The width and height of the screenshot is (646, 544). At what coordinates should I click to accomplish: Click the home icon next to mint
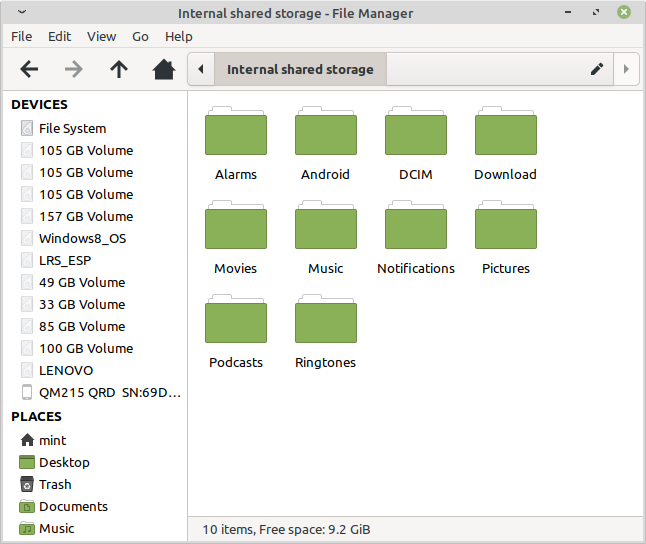[27, 440]
